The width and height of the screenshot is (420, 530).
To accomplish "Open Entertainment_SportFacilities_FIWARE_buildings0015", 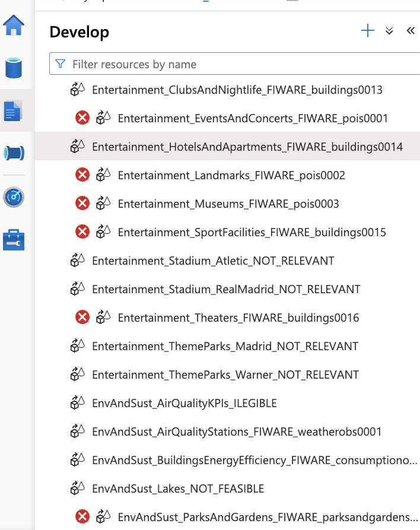I will [252, 232].
